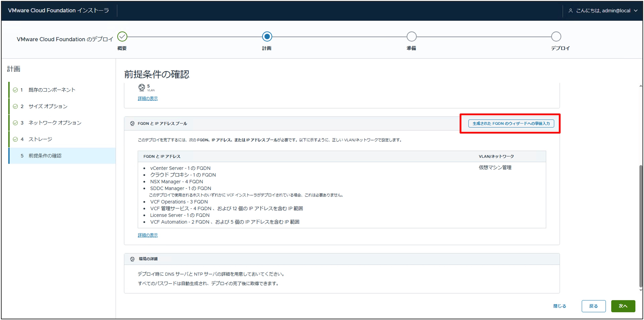Click the 閉じる button
Viewport: 644px width, 320px height.
[x=559, y=306]
